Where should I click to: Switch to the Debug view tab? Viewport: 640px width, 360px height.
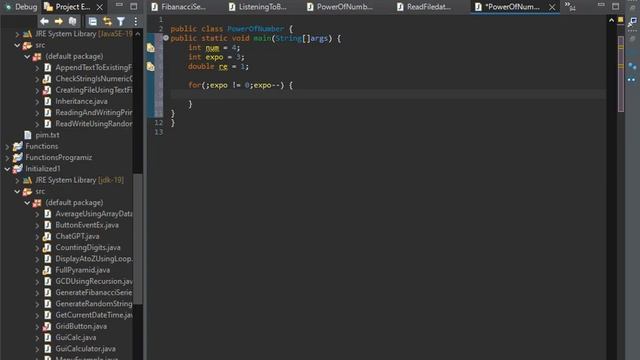coord(21,7)
